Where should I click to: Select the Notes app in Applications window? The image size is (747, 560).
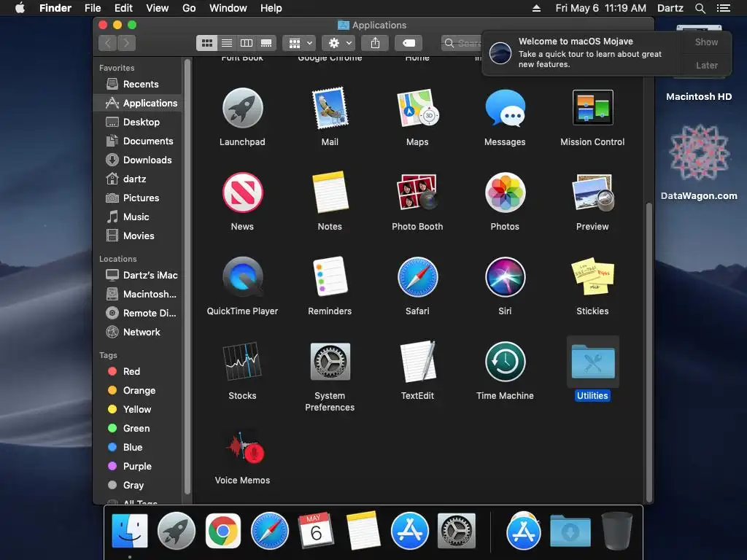(x=330, y=192)
